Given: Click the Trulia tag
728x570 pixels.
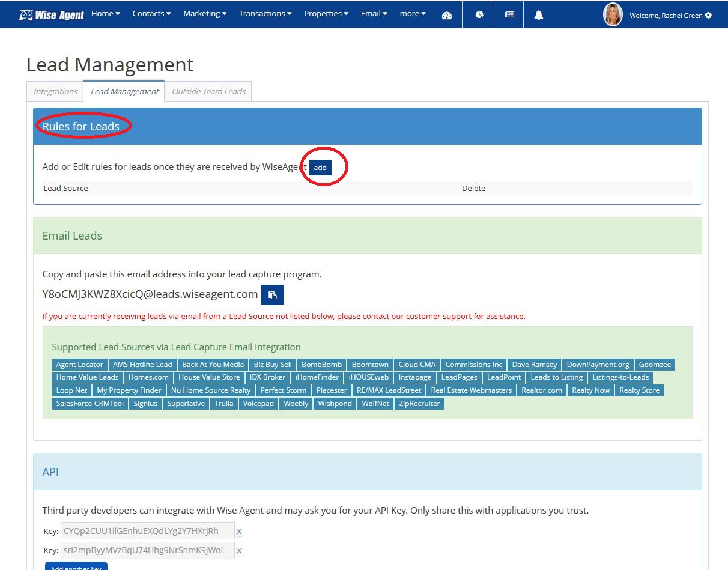Looking at the screenshot, I should [x=224, y=404].
